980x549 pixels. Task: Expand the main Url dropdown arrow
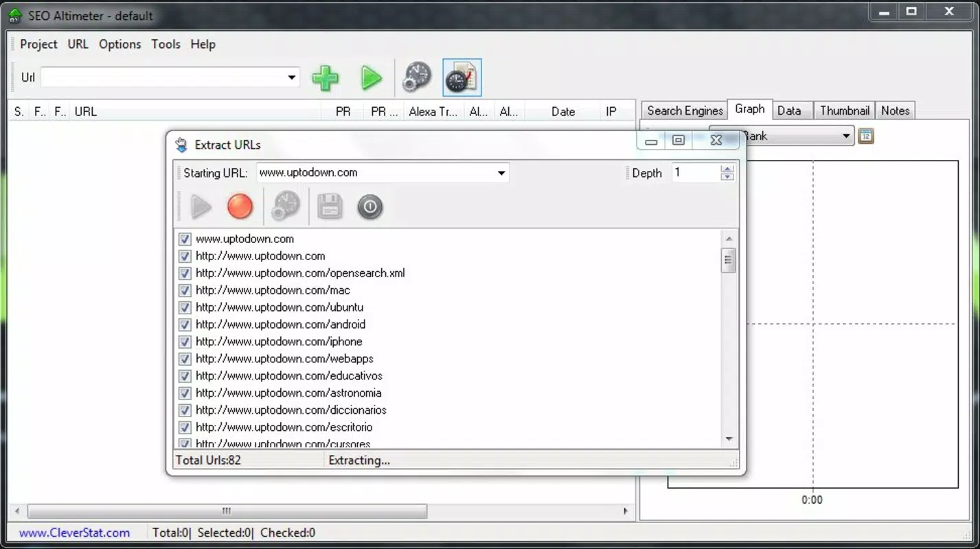coord(292,78)
